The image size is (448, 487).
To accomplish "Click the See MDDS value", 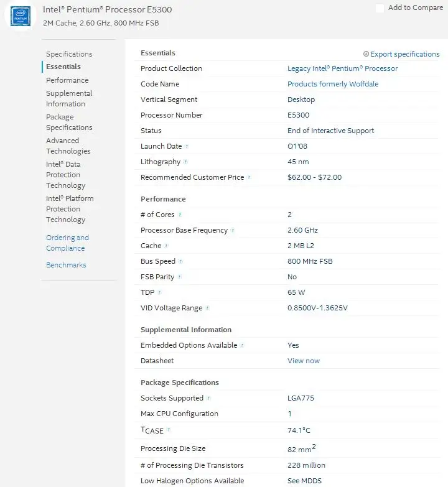I will [x=304, y=481].
